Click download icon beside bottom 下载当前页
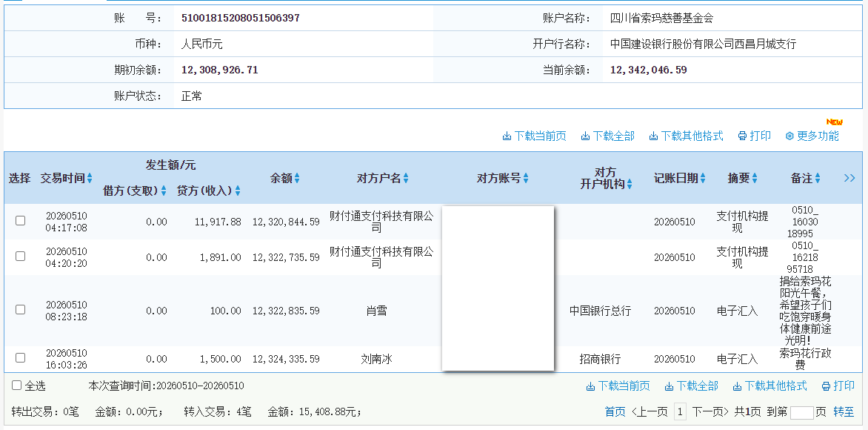This screenshot has width=868, height=430. pyautogui.click(x=590, y=386)
